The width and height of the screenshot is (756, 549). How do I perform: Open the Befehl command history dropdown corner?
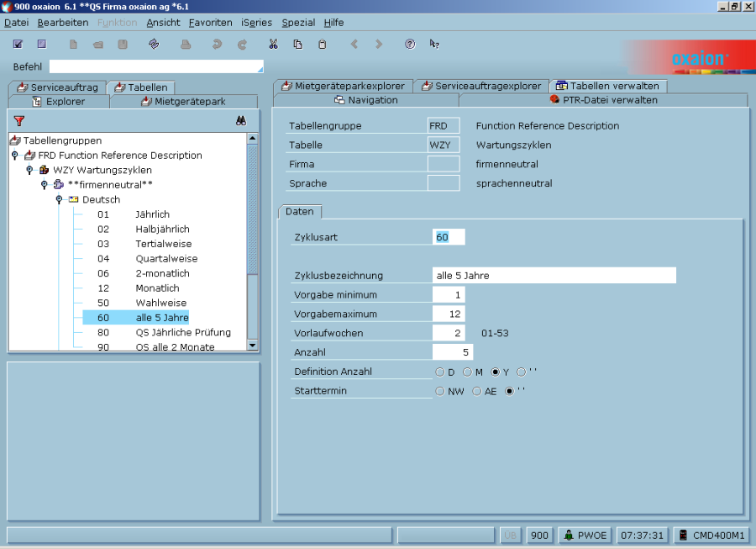[260, 70]
